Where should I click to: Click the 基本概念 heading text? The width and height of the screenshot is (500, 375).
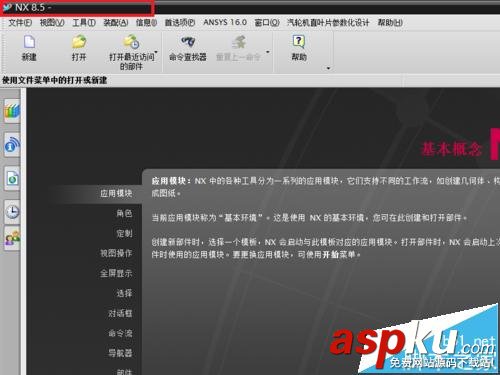click(451, 149)
